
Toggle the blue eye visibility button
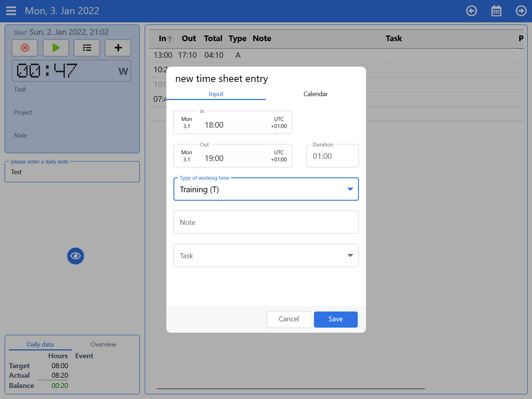click(76, 256)
